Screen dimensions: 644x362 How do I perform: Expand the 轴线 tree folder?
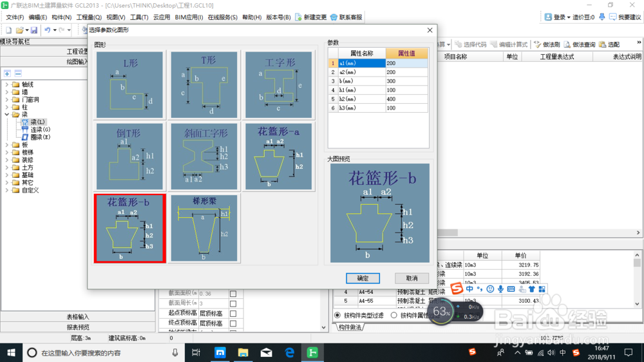coord(6,84)
